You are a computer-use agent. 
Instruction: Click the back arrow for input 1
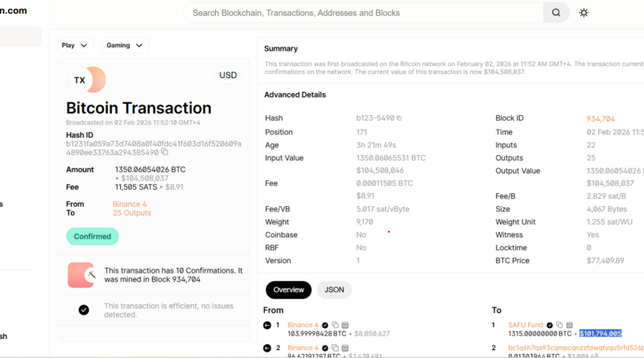(x=267, y=325)
